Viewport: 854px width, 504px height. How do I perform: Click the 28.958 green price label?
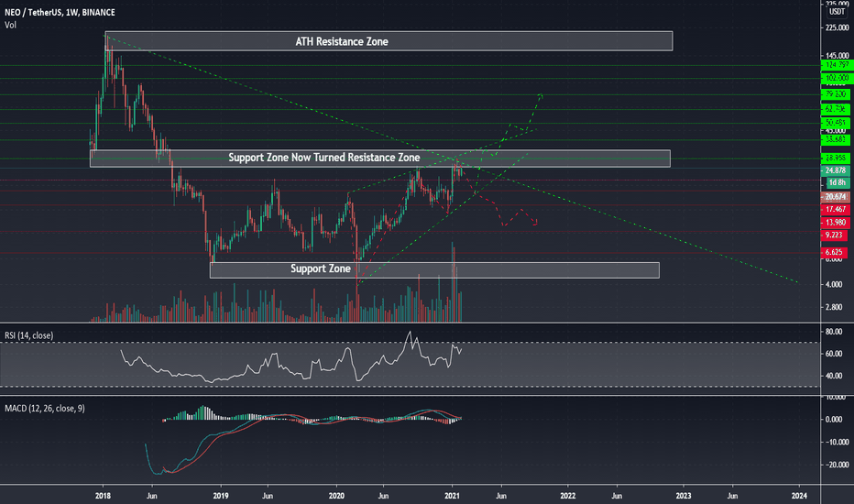836,158
